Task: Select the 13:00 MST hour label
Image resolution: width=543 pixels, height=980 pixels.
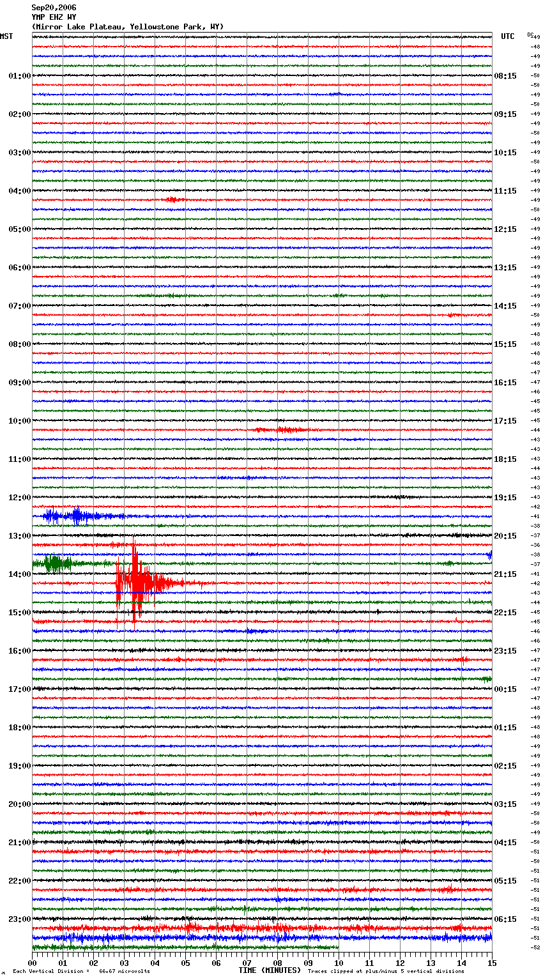Action: click(20, 536)
